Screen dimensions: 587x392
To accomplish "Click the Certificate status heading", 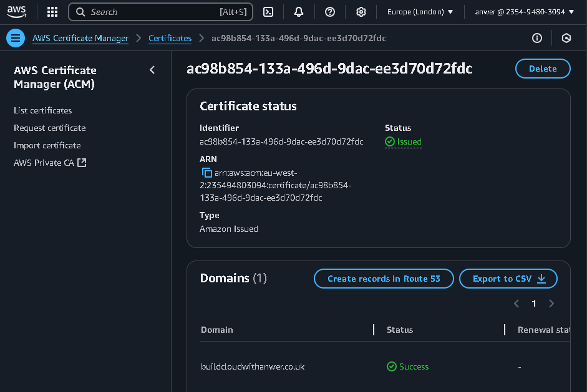I will click(248, 106).
